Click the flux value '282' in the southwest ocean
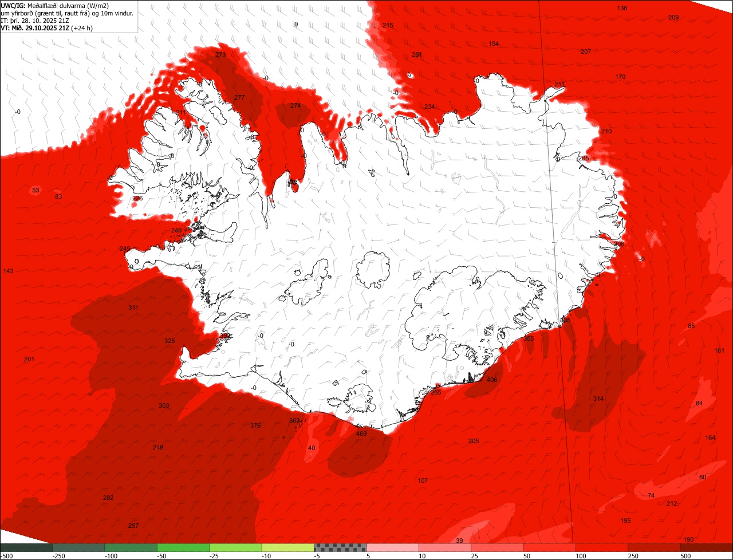This screenshot has width=733, height=560. [x=108, y=498]
